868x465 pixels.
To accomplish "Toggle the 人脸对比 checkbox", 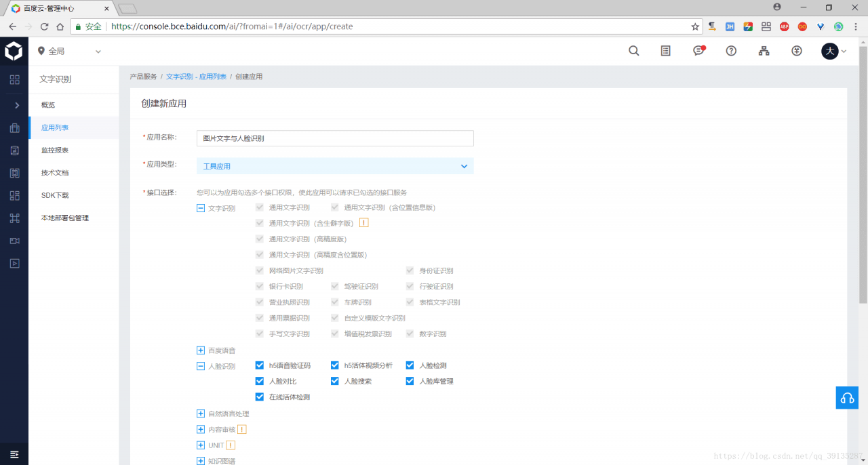I will (260, 381).
